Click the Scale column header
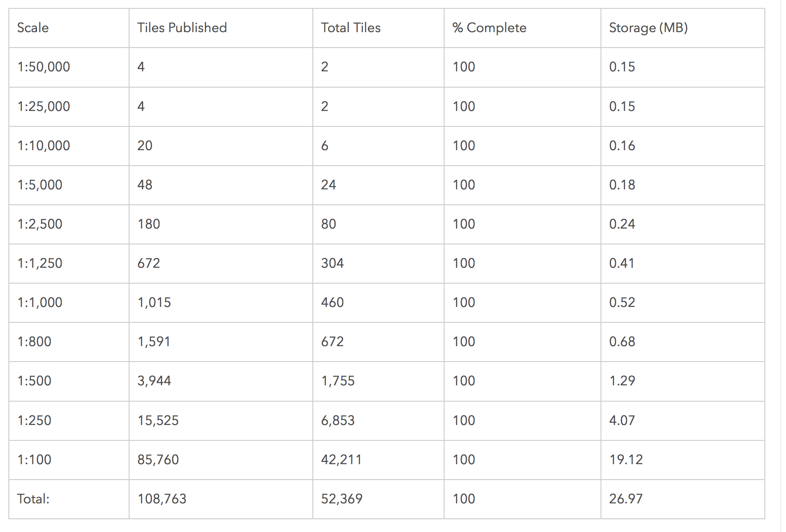This screenshot has width=786, height=532. (33, 28)
